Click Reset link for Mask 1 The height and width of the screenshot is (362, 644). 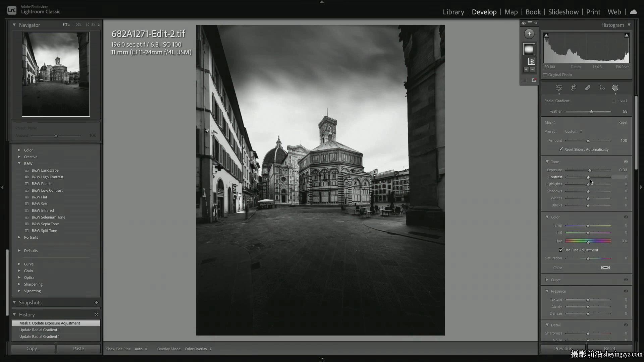623,122
